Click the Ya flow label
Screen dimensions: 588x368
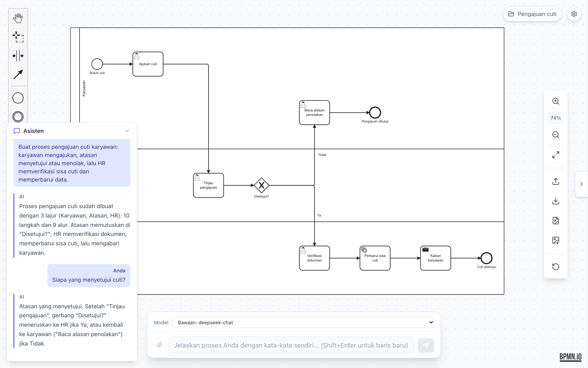[319, 215]
